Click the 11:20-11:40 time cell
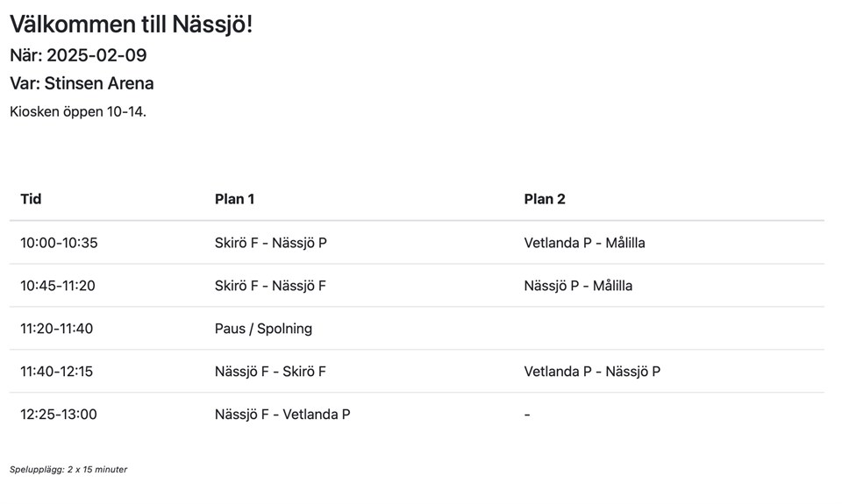Screen dimensions: 842x504 56,329
